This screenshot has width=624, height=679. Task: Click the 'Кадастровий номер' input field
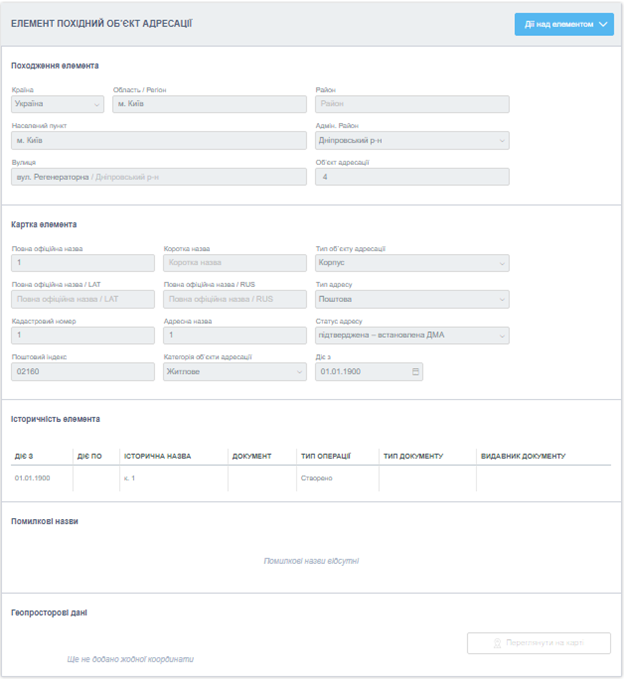tap(83, 336)
